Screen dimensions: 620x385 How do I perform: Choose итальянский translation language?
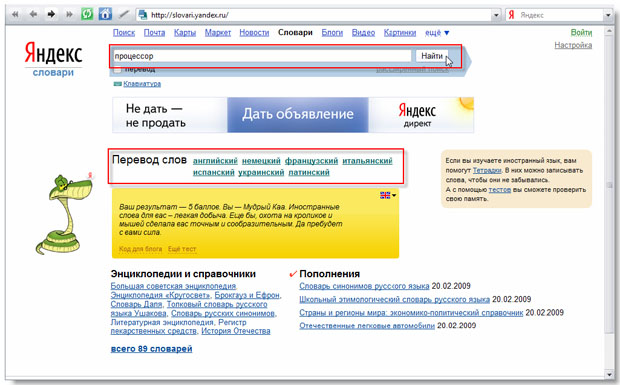367,161
